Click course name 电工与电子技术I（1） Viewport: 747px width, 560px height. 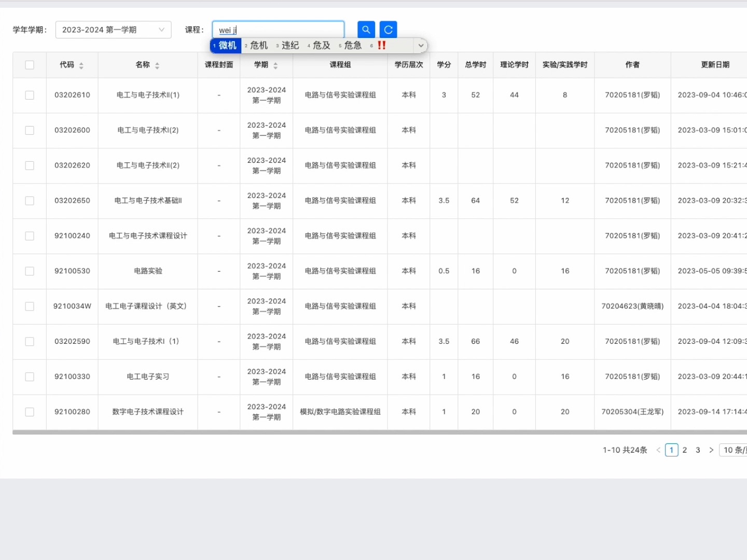point(146,342)
